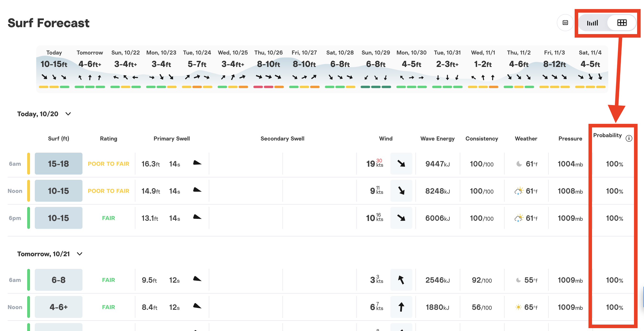This screenshot has width=644, height=331.
Task: Click the 15-18 surf height cell
Action: click(x=58, y=164)
